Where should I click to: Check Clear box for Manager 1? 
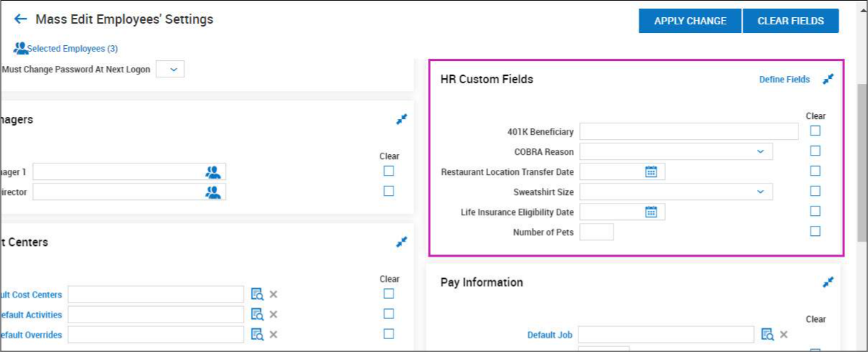pyautogui.click(x=388, y=171)
